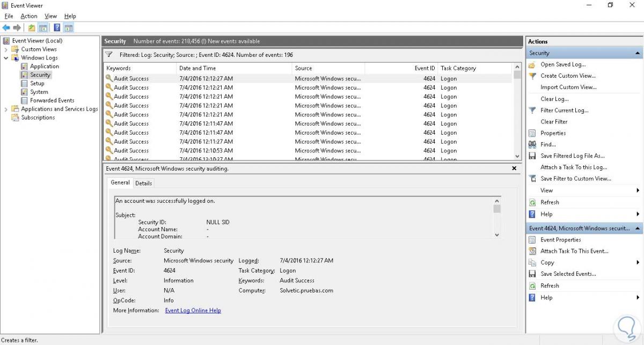
Task: Open the Help submenu arrow under Security actions
Action: click(638, 214)
